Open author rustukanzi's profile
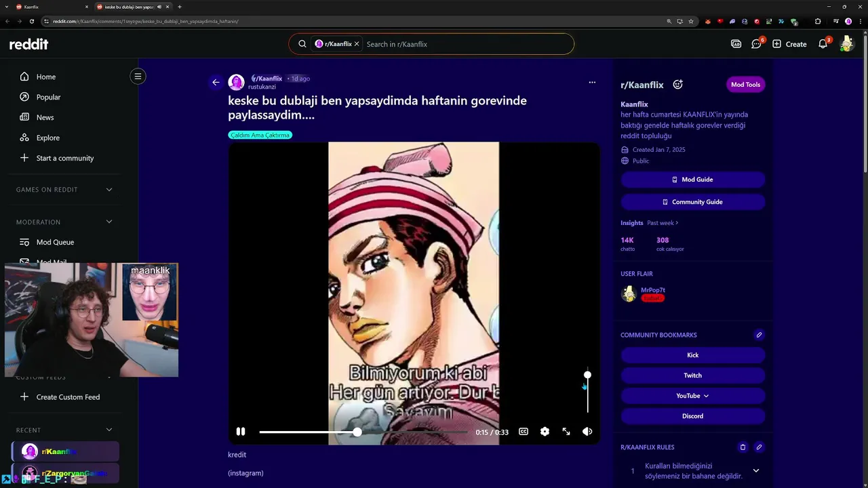The image size is (868, 488). (x=262, y=87)
